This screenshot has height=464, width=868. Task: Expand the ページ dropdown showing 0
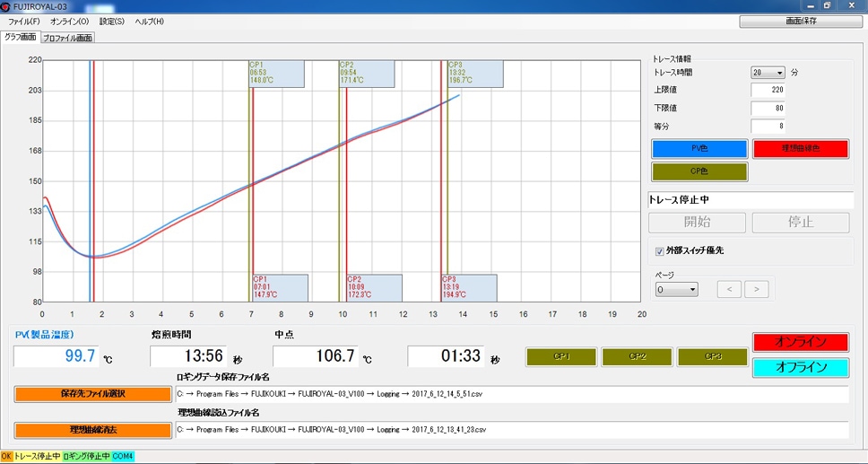tap(676, 289)
